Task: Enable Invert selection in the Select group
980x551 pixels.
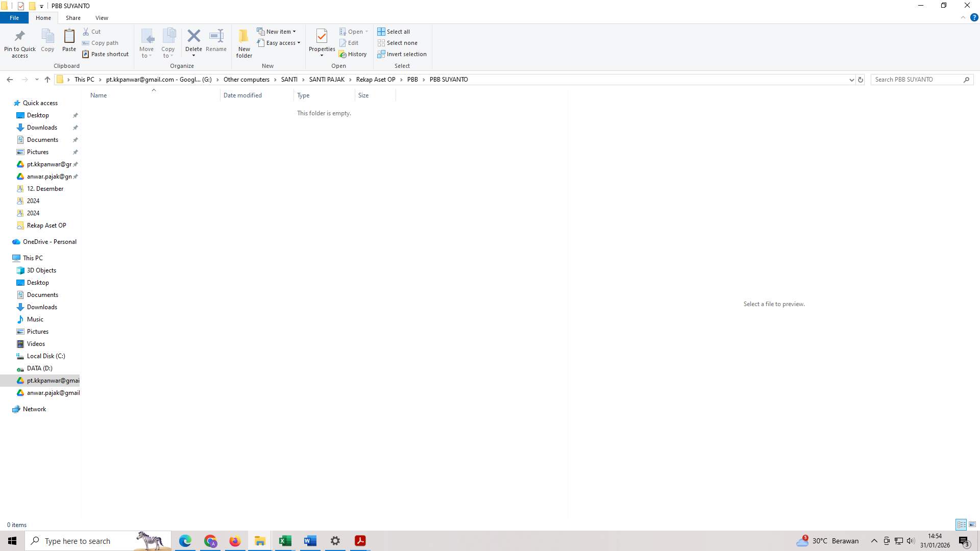Action: tap(402, 54)
